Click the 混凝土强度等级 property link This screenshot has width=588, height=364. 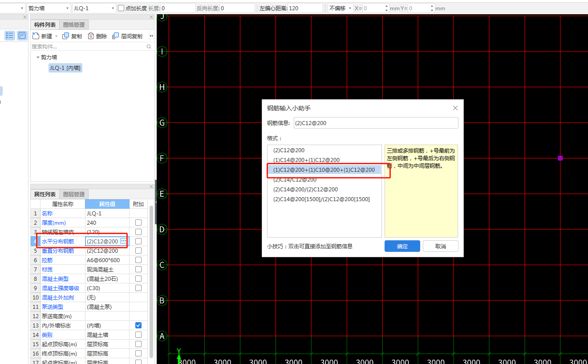point(61,288)
